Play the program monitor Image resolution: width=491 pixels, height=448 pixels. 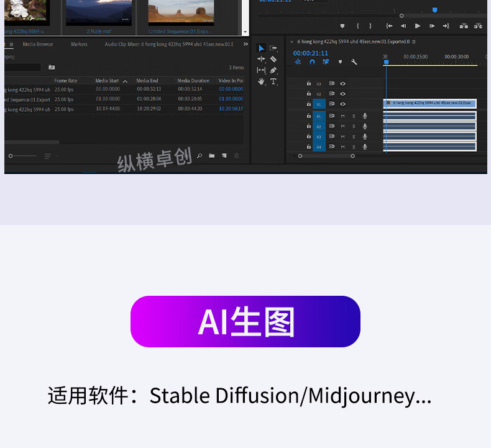(418, 26)
